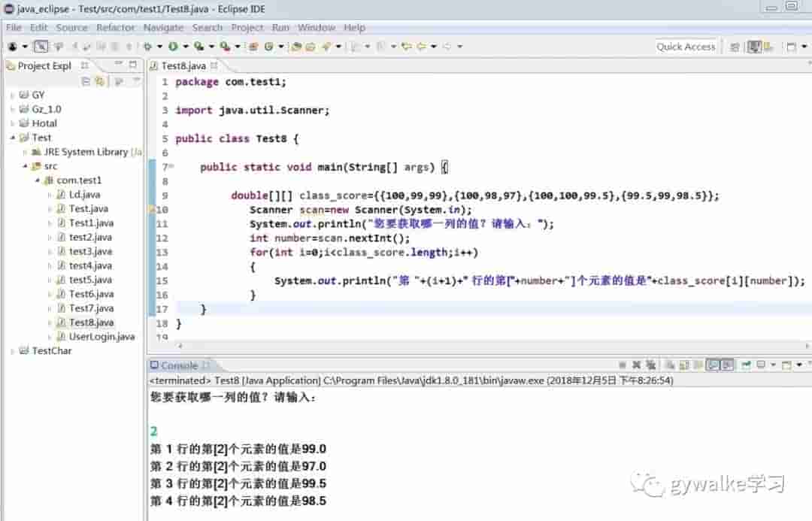Select the Test8.java editor tab
812x521 pixels.
183,65
